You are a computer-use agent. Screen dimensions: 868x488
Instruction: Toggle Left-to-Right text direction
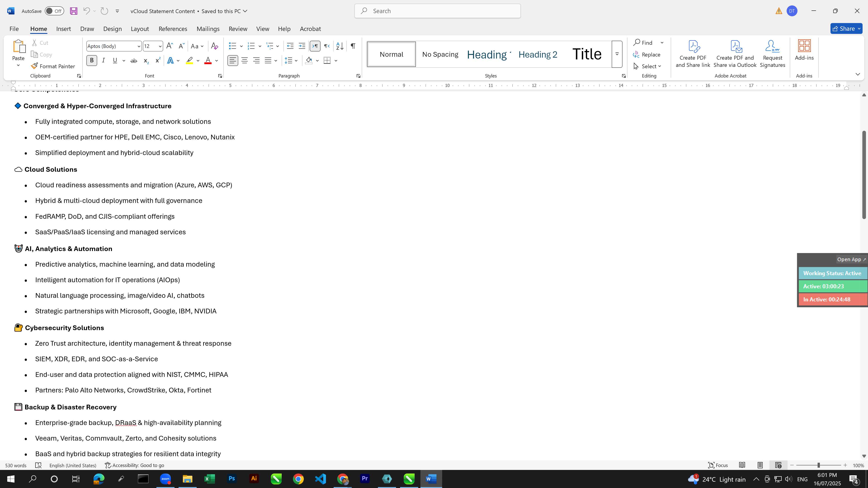click(x=315, y=46)
